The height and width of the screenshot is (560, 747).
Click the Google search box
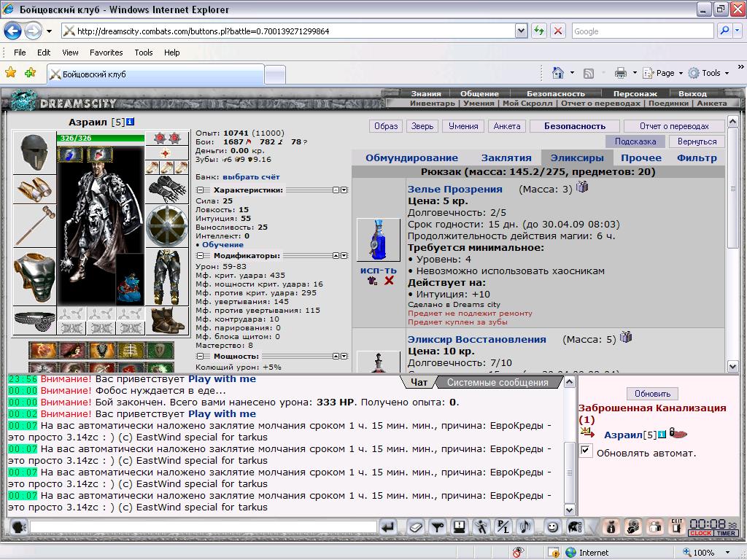pyautogui.click(x=642, y=31)
